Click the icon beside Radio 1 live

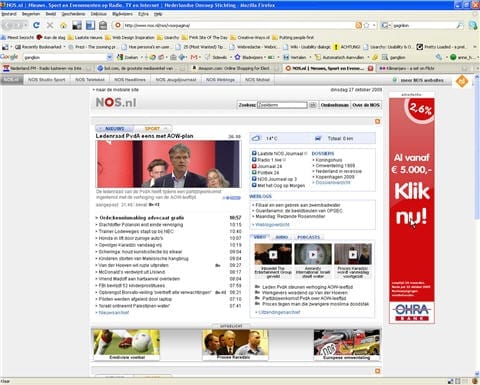[x=254, y=160]
